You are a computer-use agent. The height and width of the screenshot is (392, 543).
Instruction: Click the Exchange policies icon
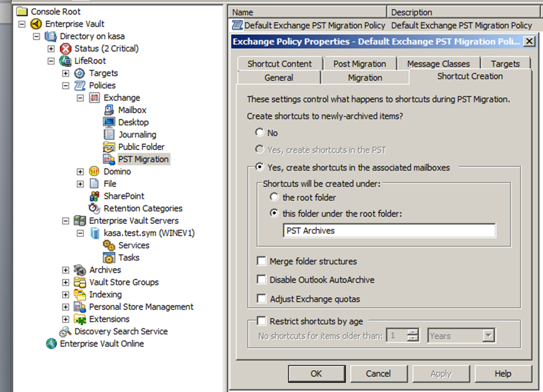click(x=94, y=98)
